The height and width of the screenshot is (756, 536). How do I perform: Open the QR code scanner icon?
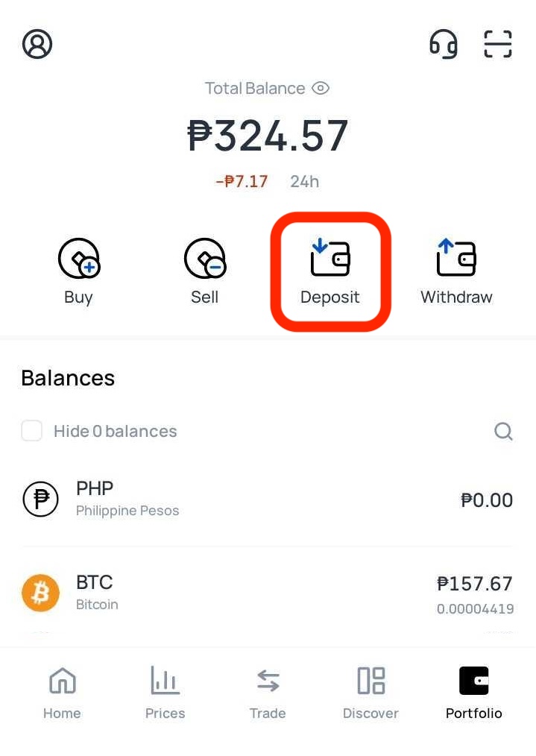(497, 44)
